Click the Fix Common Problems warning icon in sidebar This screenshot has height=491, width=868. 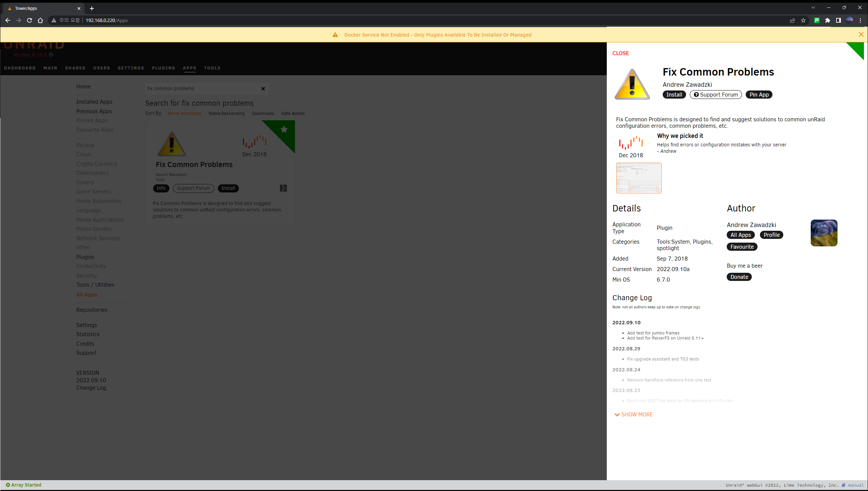[632, 84]
